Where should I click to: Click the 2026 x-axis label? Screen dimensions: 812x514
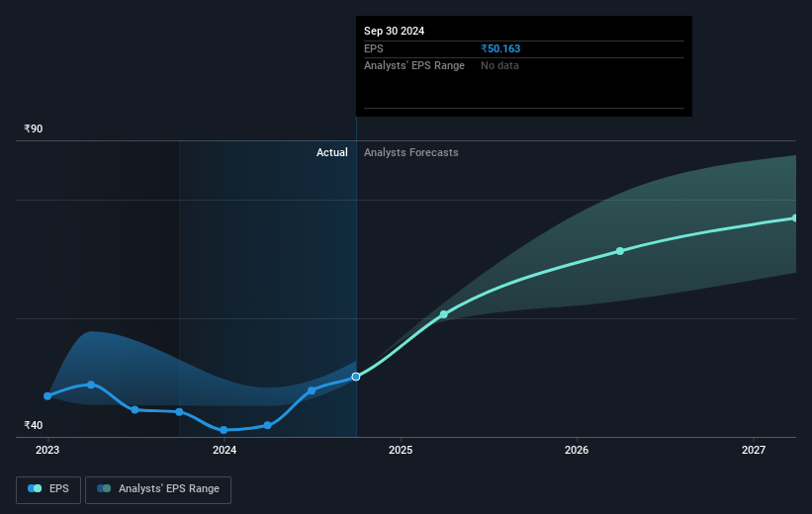[x=577, y=451]
